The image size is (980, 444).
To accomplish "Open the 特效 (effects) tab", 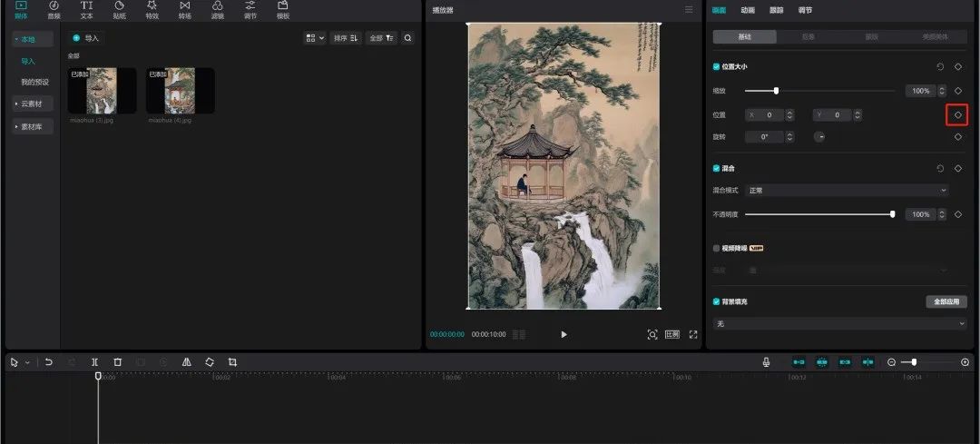I will click(152, 10).
